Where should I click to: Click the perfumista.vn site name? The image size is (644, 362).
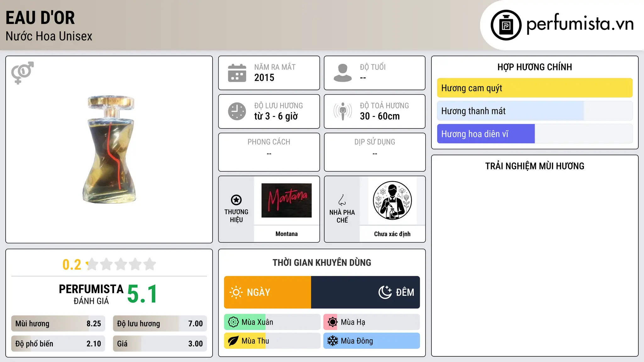(x=580, y=24)
